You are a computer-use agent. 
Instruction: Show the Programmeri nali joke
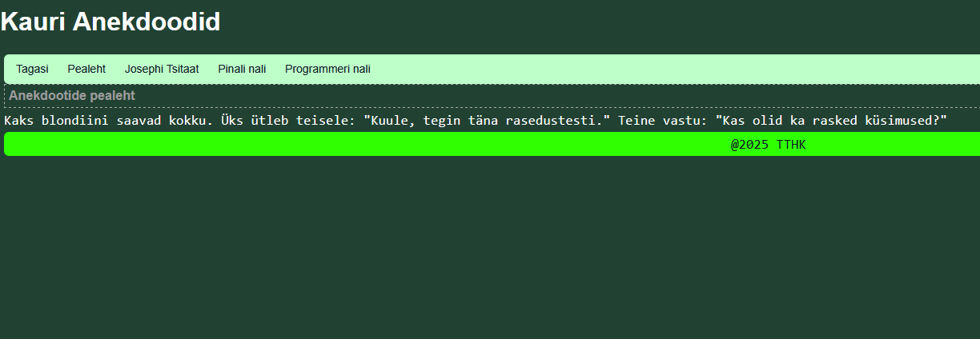pos(327,70)
